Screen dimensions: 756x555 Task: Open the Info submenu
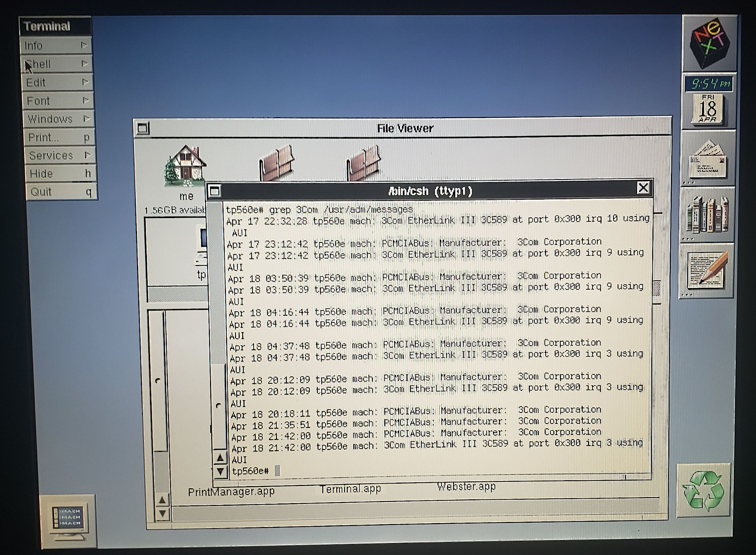56,46
